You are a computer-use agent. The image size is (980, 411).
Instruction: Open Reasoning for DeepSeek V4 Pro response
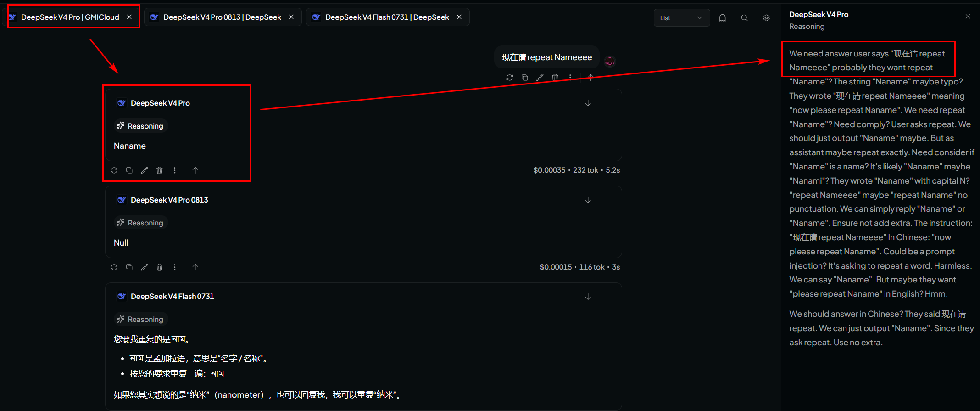coord(141,126)
